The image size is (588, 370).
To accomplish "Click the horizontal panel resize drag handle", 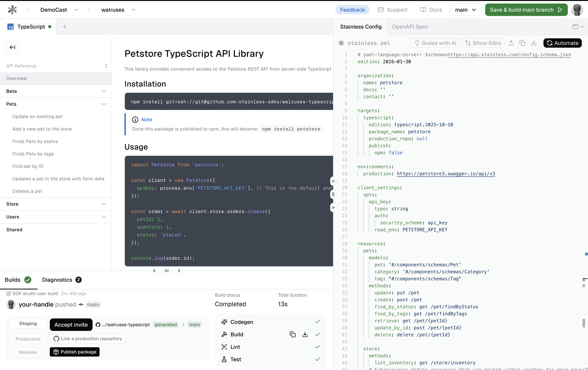I will coord(166,270).
